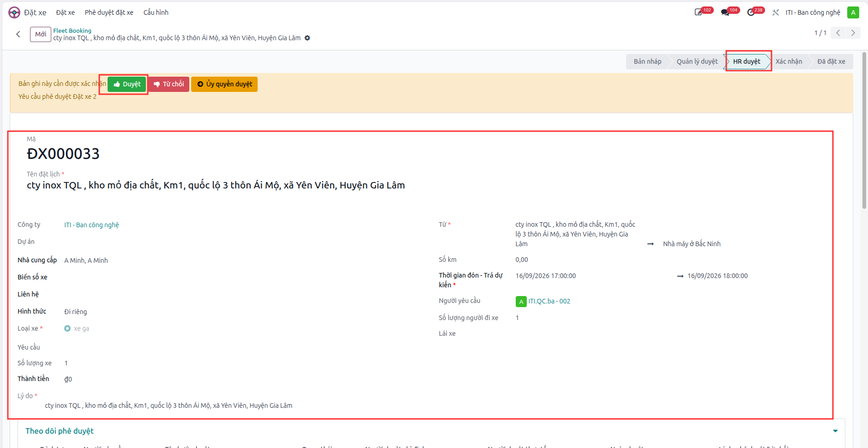Viewport: 868px width, 448px height.
Task: Click the Ủy quyền duyệt button
Action: click(x=224, y=84)
